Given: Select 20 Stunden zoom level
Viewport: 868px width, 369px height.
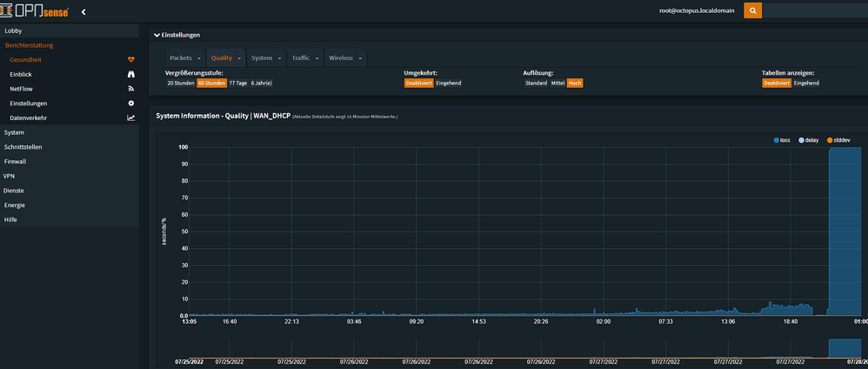Looking at the screenshot, I should (x=180, y=83).
